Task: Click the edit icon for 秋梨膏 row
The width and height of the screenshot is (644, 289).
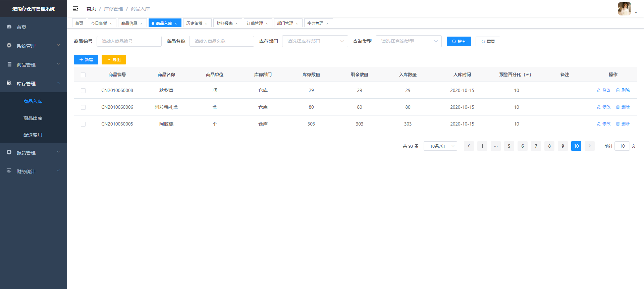Action: (x=599, y=90)
